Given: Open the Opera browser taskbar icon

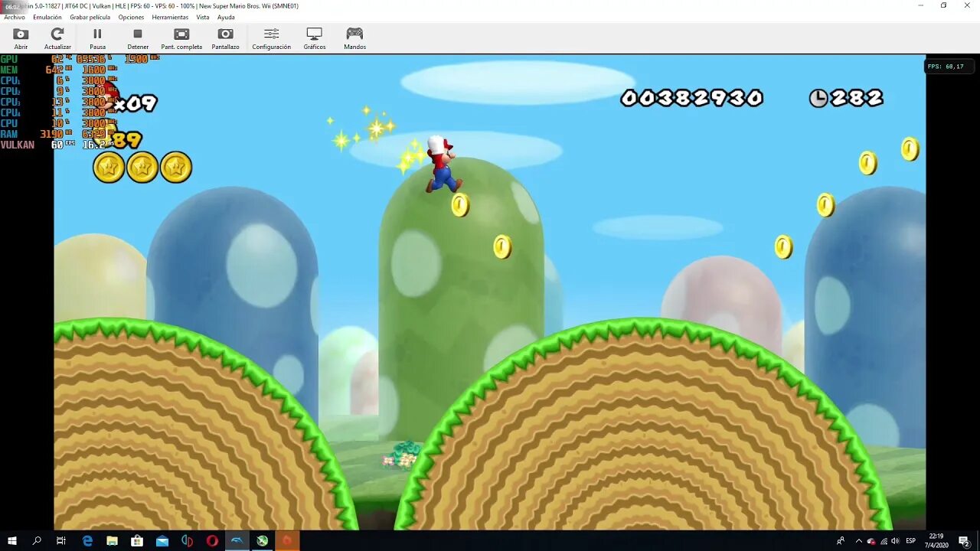Looking at the screenshot, I should coord(212,541).
